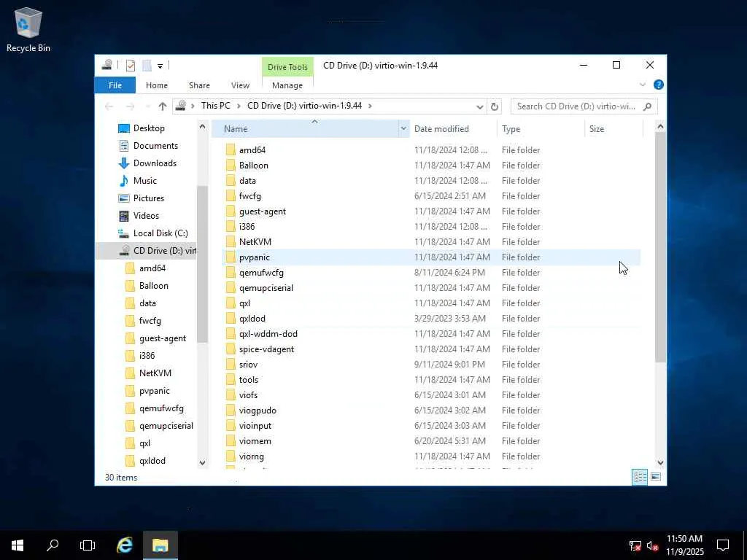Screen dimensions: 747x560
Task: Open the network status tray icon
Action: (x=635, y=545)
